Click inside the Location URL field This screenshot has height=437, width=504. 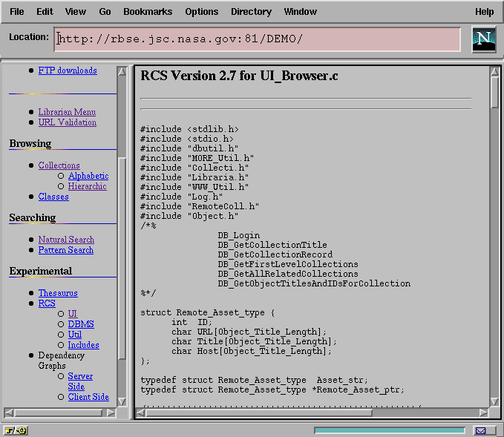[x=258, y=39]
